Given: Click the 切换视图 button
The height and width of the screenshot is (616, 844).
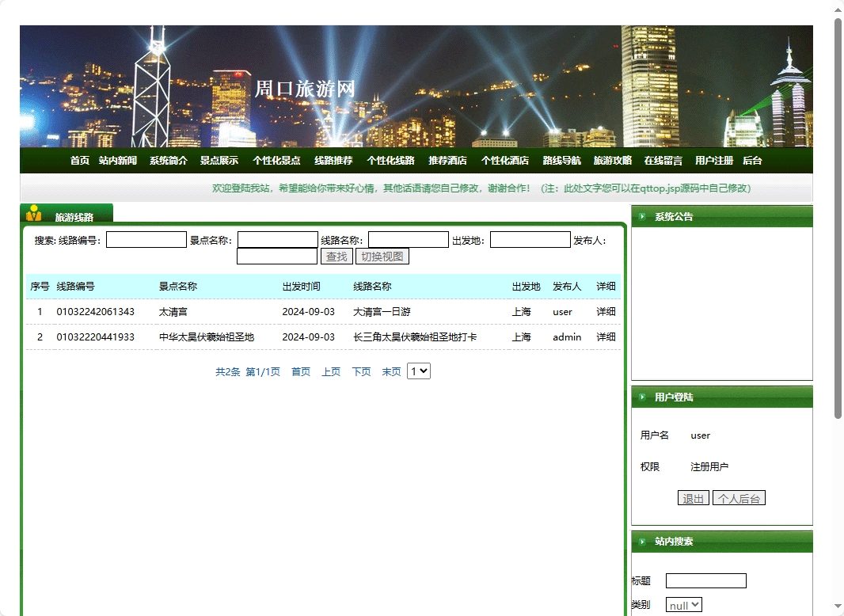Looking at the screenshot, I should click(x=382, y=256).
